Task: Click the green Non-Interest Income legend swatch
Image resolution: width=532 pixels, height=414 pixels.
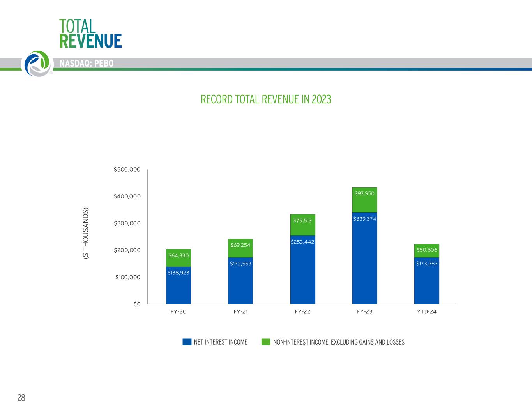Action: pos(265,342)
